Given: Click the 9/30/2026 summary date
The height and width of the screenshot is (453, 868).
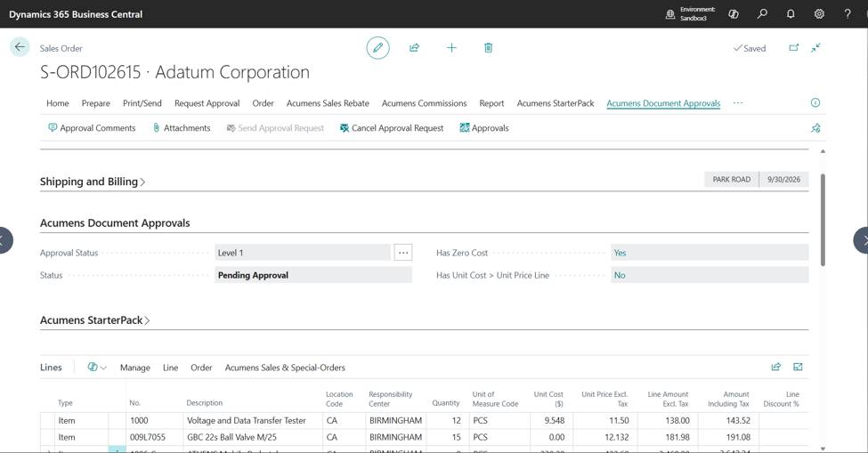Looking at the screenshot, I should pyautogui.click(x=783, y=179).
